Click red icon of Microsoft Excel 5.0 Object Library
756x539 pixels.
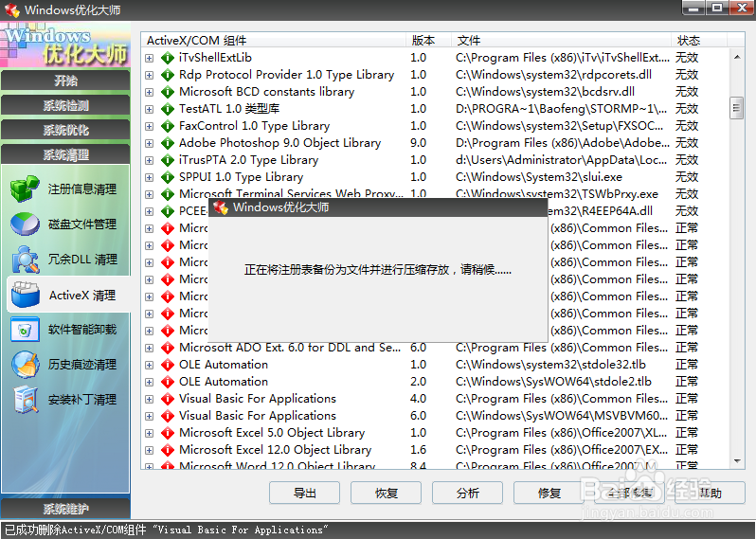coord(168,433)
